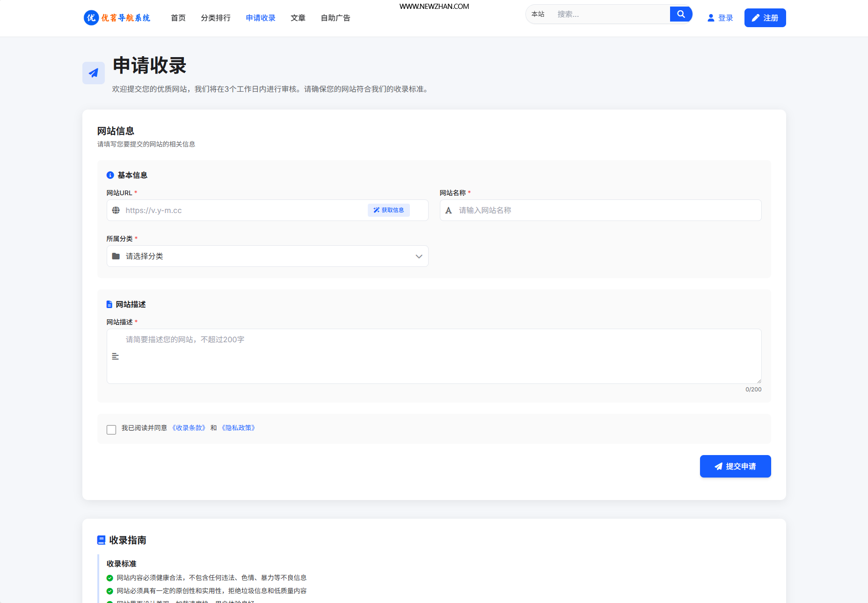This screenshot has width=868, height=603.
Task: Click the 获取信息 button
Action: click(x=389, y=210)
